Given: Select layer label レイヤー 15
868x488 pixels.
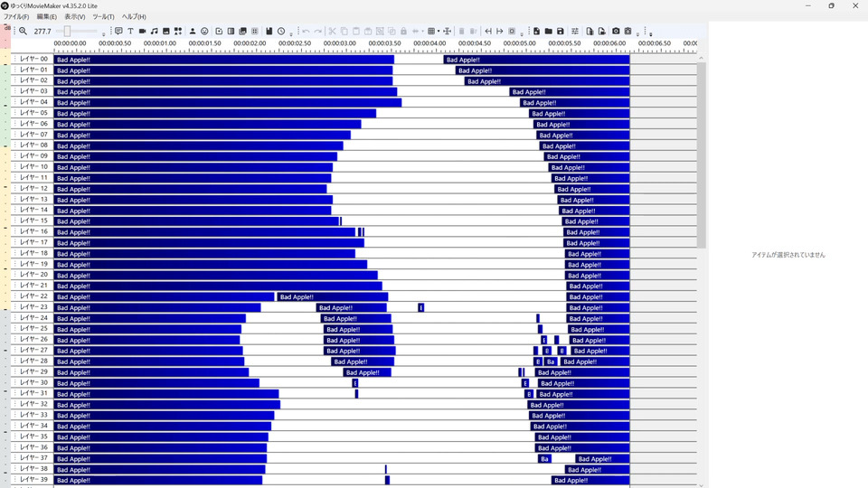Looking at the screenshot, I should point(33,221).
